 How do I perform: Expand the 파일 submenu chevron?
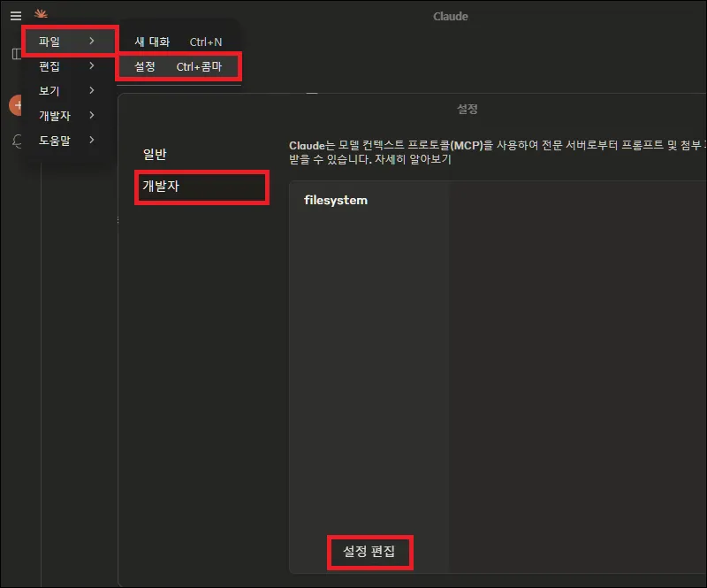tap(92, 41)
